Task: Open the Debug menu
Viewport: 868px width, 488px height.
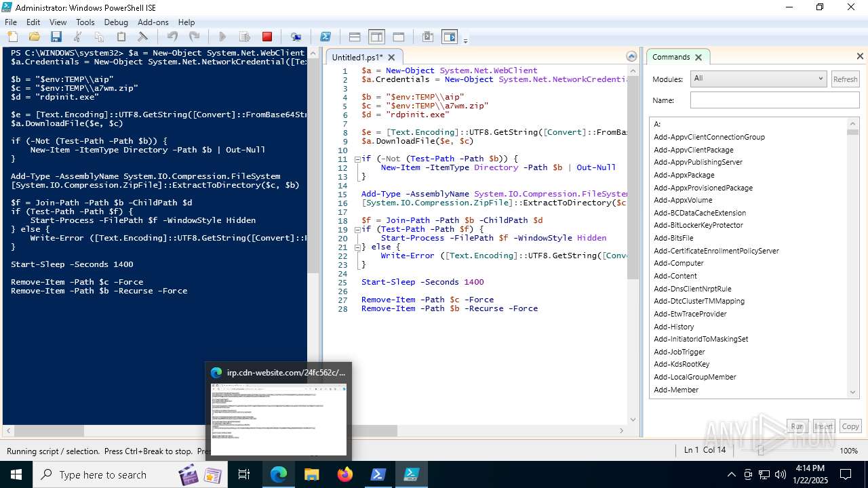Action: click(x=116, y=22)
